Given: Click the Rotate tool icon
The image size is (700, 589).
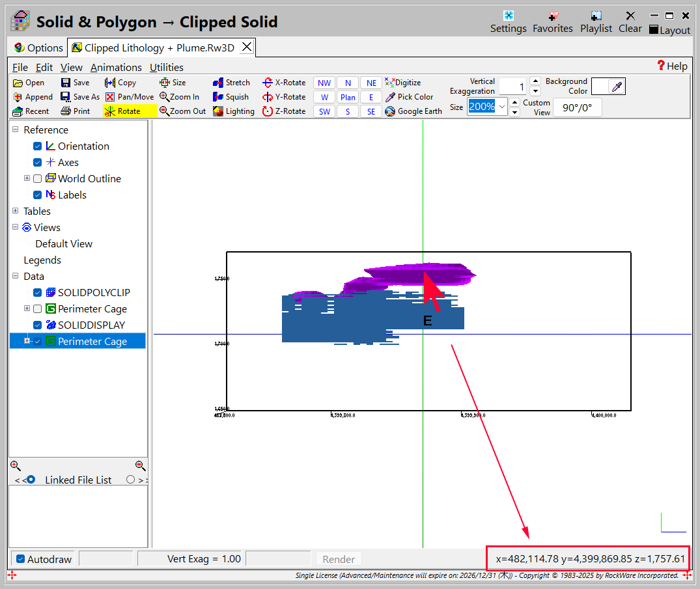Looking at the screenshot, I should [110, 111].
